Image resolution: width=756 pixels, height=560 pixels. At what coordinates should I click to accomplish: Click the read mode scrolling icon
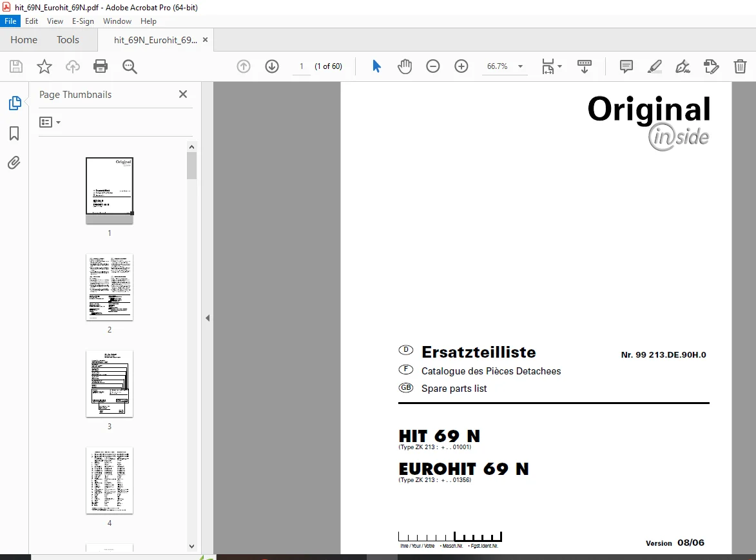[585, 66]
